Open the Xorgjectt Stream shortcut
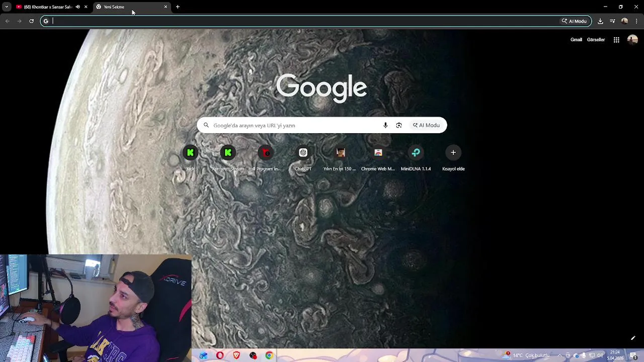The image size is (644, 362). 228,157
